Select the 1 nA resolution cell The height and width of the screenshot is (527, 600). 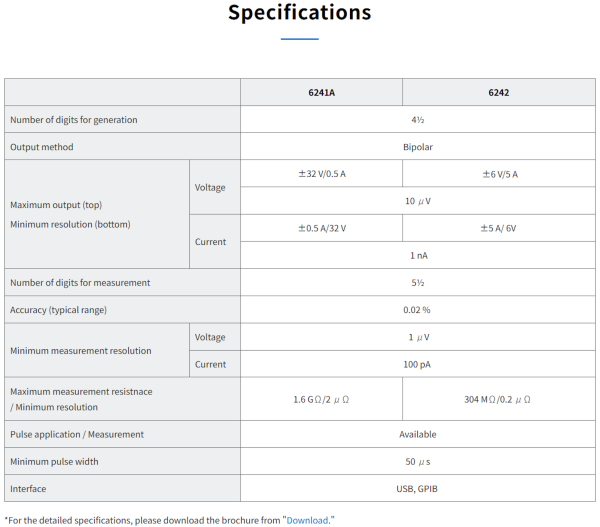(418, 255)
